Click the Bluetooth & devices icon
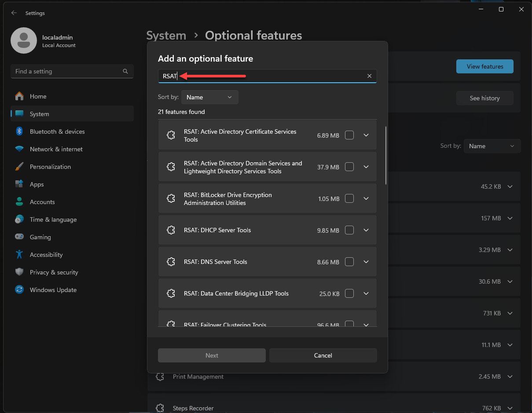This screenshot has height=413, width=532. pyautogui.click(x=19, y=132)
